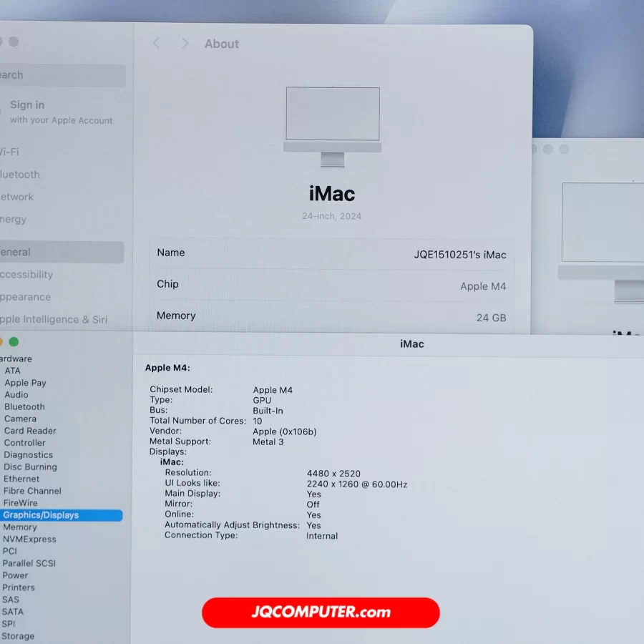
Task: Select Apple Pay in hardware list
Action: pos(25,383)
